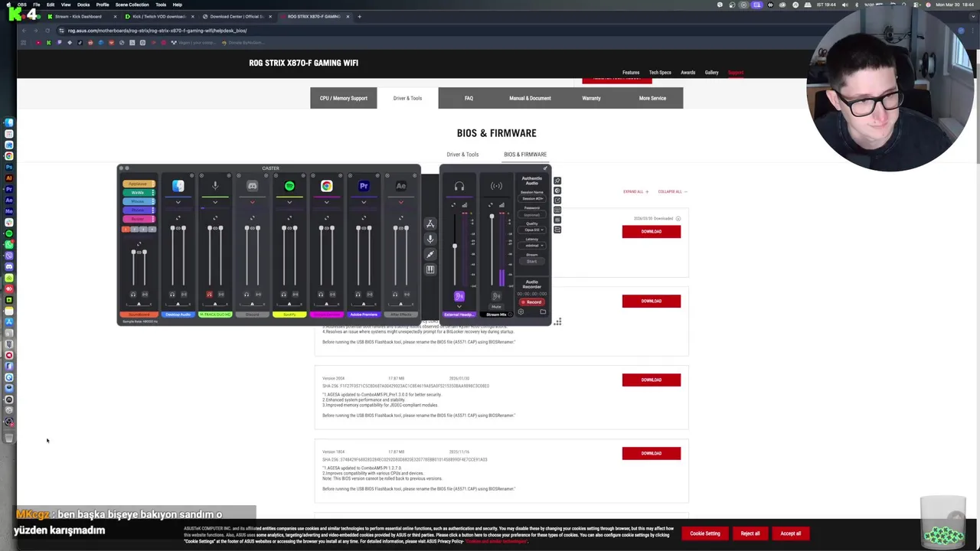
Task: Click the info icon on Stream Mix label
Action: coord(510,314)
